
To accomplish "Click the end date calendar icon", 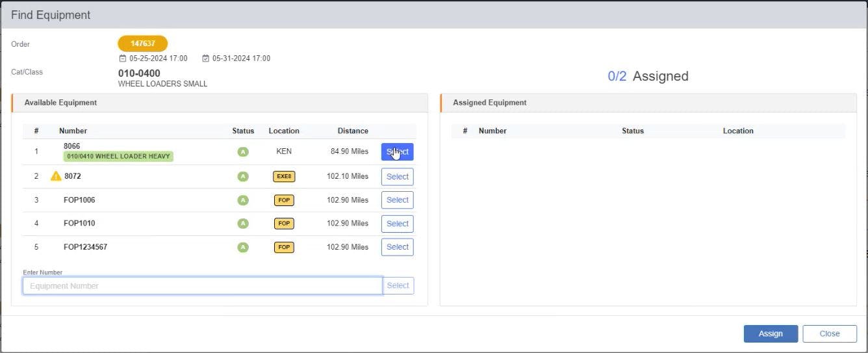I will point(206,59).
